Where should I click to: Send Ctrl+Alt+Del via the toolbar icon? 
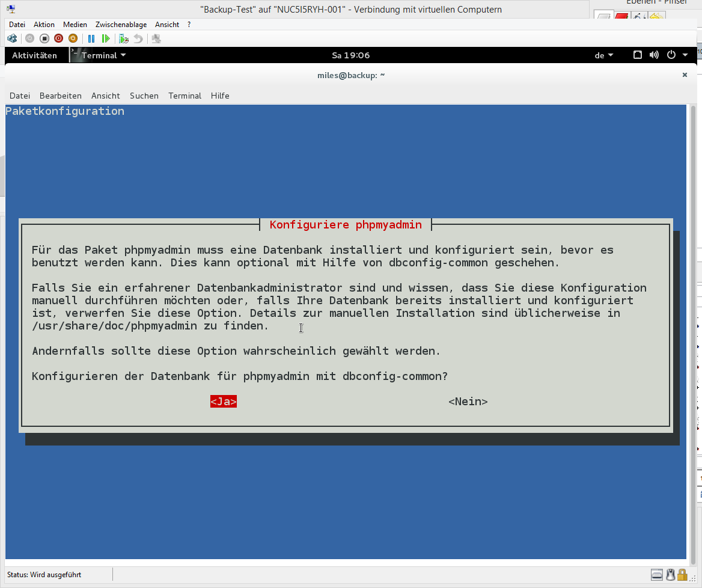12,38
